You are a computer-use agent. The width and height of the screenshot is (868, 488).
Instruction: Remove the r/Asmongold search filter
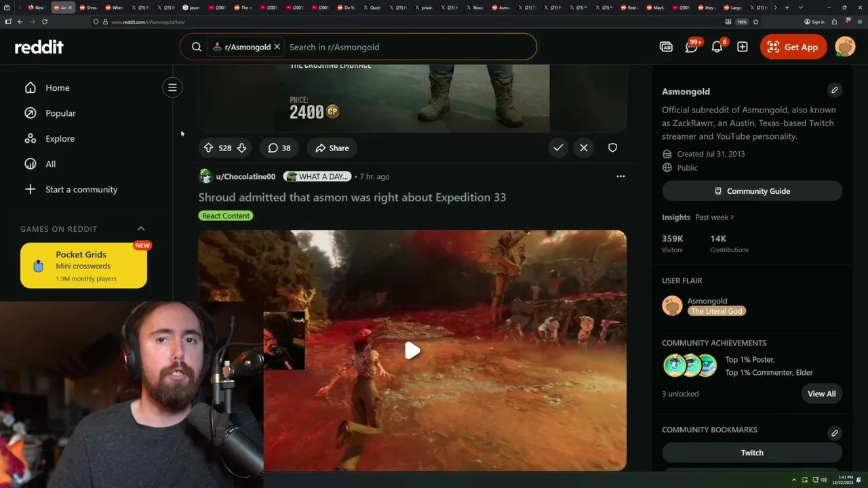tap(277, 47)
